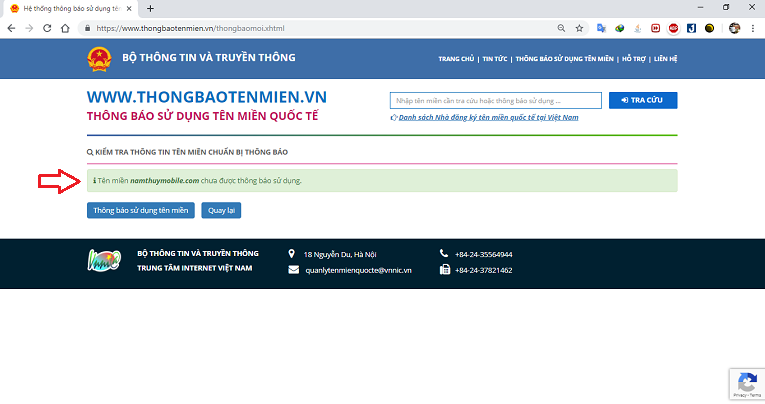Viewport: 765px width, 404px height.
Task: Minimize the browser window
Action: pos(701,7)
